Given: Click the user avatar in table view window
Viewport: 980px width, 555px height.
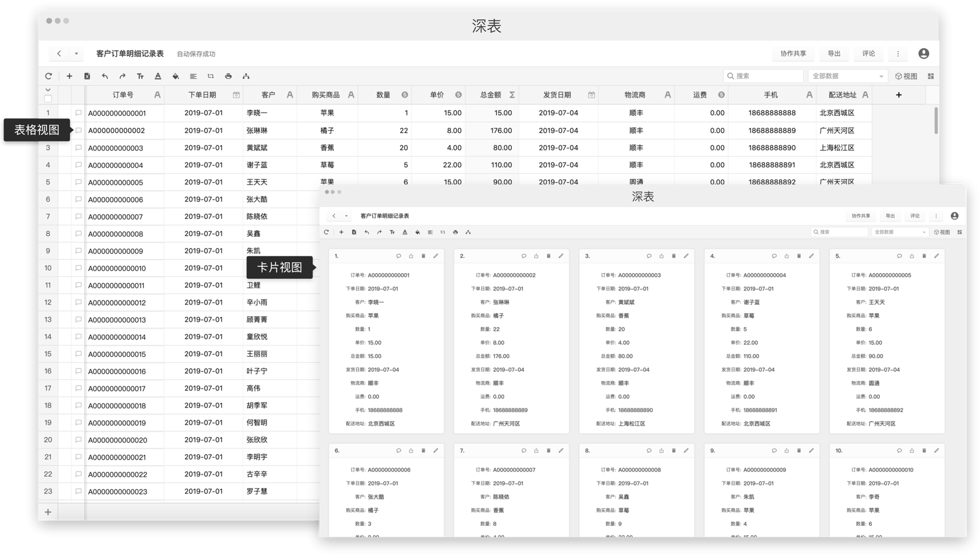Looking at the screenshot, I should pyautogui.click(x=923, y=54).
